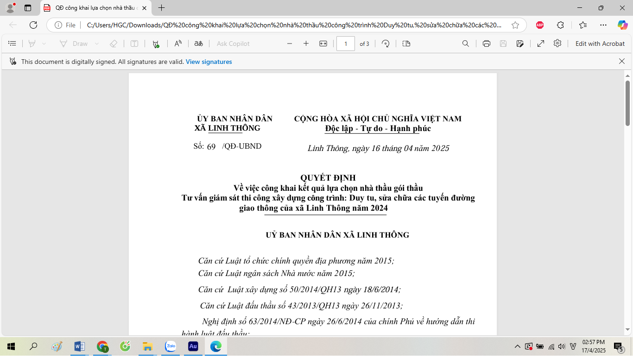Open the digital signature validation icon in toolbar
This screenshot has height=364, width=633.
[x=156, y=44]
